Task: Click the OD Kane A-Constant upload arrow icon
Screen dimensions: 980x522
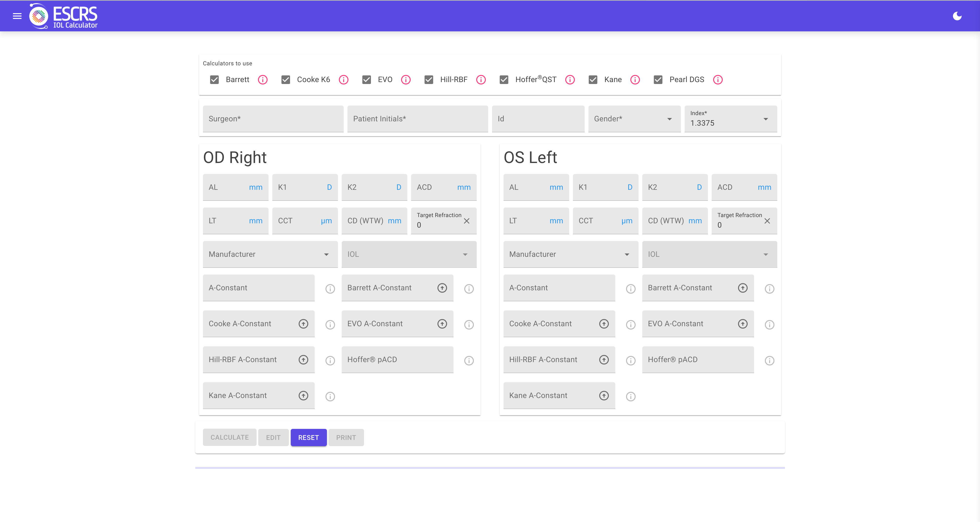Action: (x=303, y=396)
